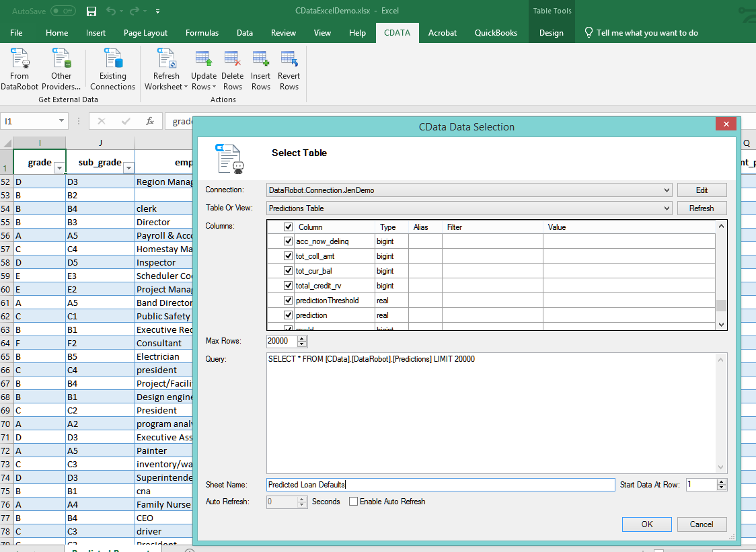Viewport: 756px width, 552px height.
Task: Click the Query box scroll down arrow
Action: pos(721,467)
